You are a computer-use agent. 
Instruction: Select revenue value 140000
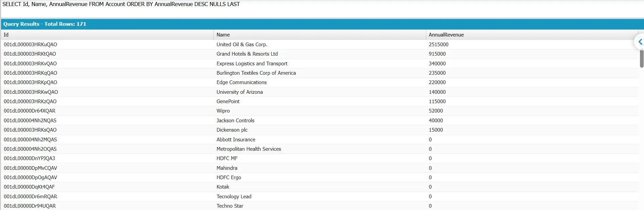tap(437, 92)
